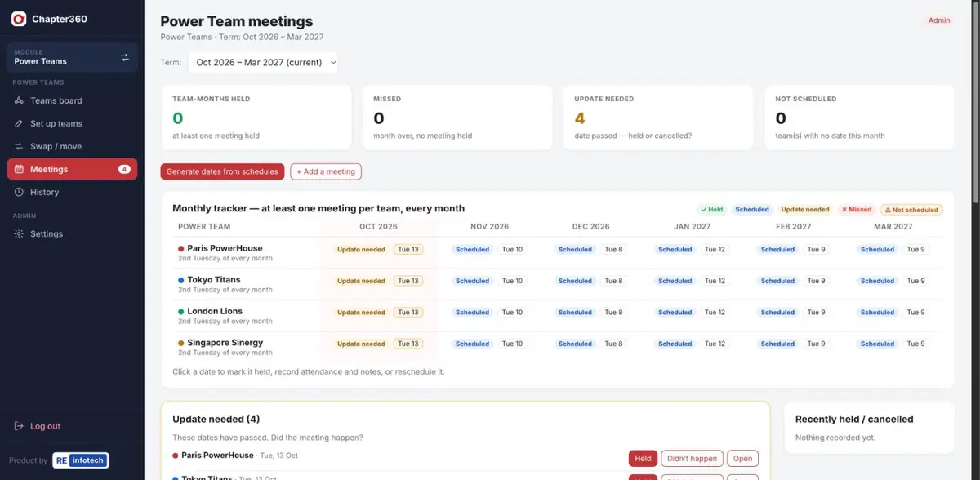
Task: Mark Paris PowerHouse meeting as Held
Action: 643,459
